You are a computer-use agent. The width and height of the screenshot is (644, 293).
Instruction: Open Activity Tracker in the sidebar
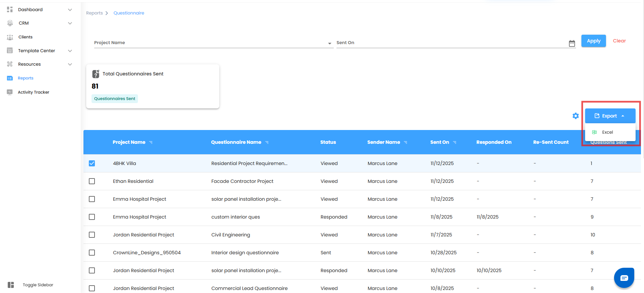click(33, 92)
